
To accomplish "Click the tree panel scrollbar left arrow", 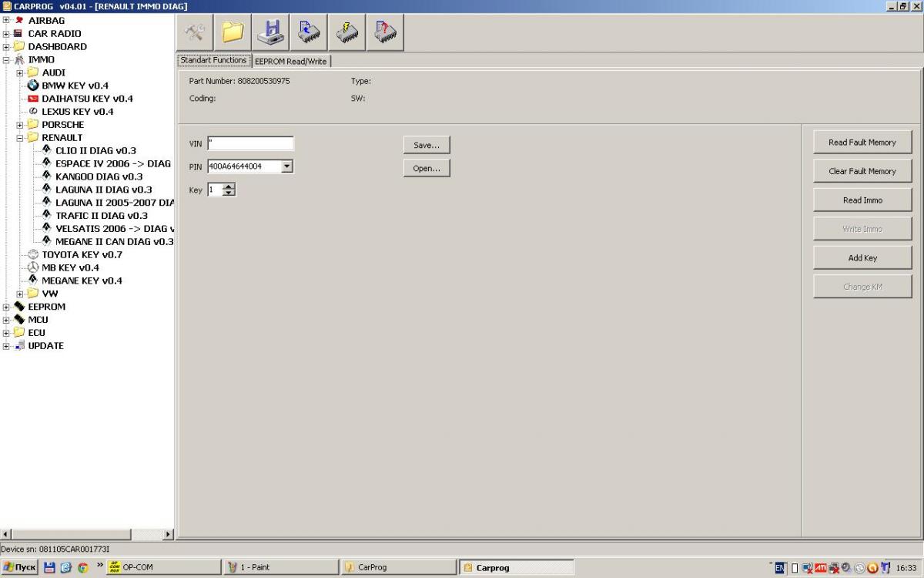I will coord(6,535).
